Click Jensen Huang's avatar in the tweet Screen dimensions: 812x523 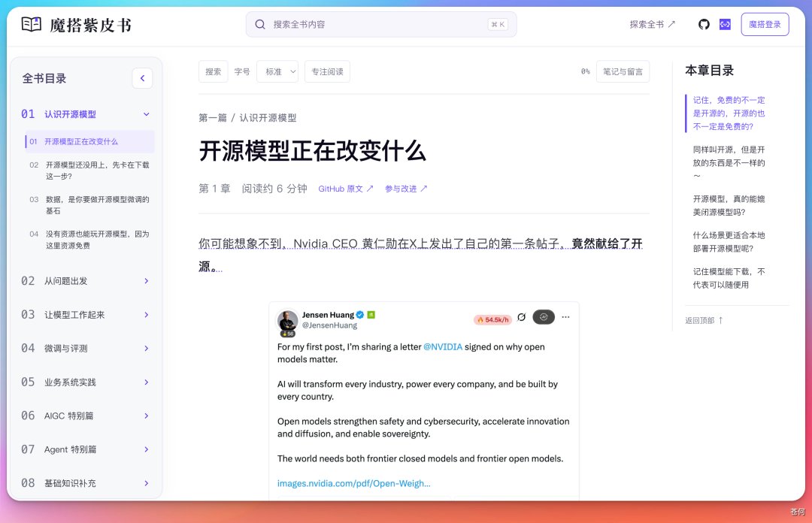click(x=287, y=321)
